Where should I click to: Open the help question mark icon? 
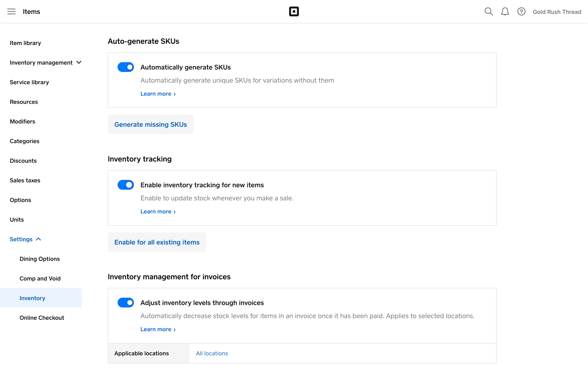(521, 11)
